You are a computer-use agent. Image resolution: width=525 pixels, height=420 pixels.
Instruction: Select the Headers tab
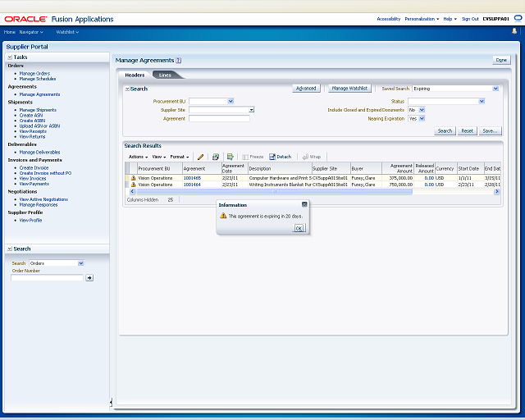(x=135, y=75)
